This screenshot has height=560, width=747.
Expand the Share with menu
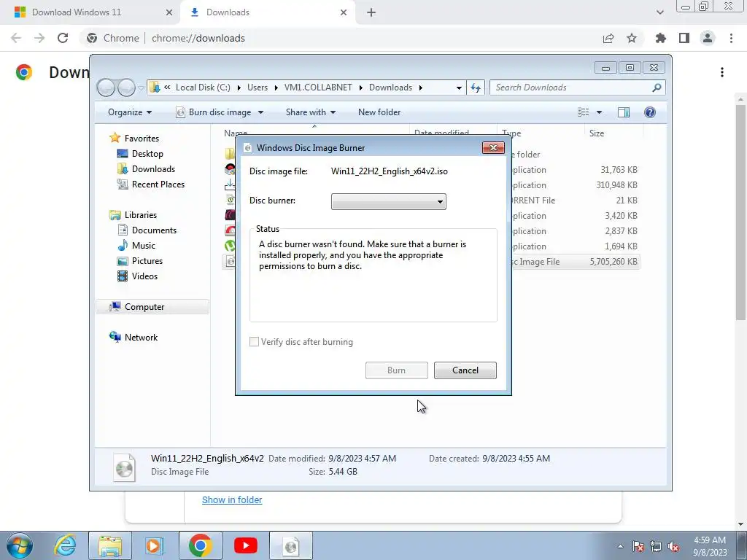[x=311, y=112]
